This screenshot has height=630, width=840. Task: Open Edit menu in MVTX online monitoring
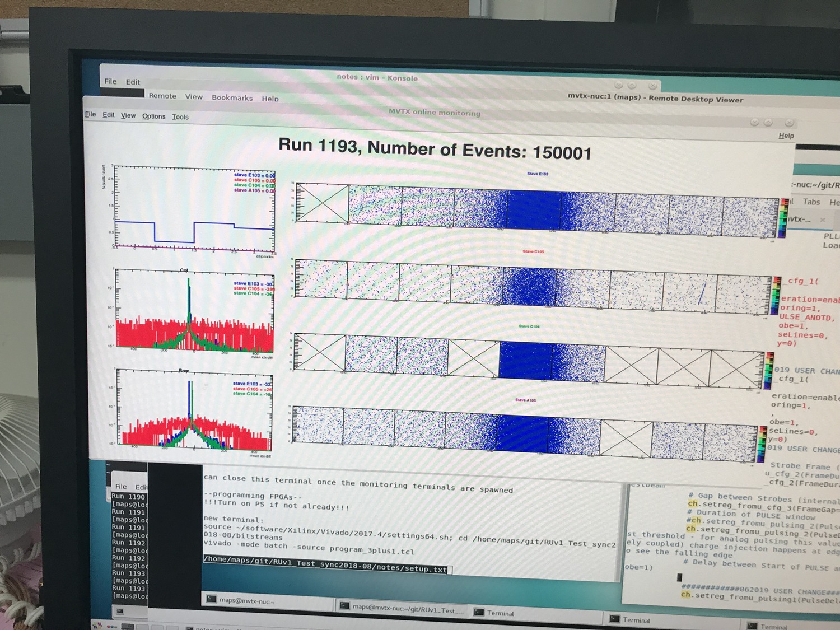click(x=109, y=115)
